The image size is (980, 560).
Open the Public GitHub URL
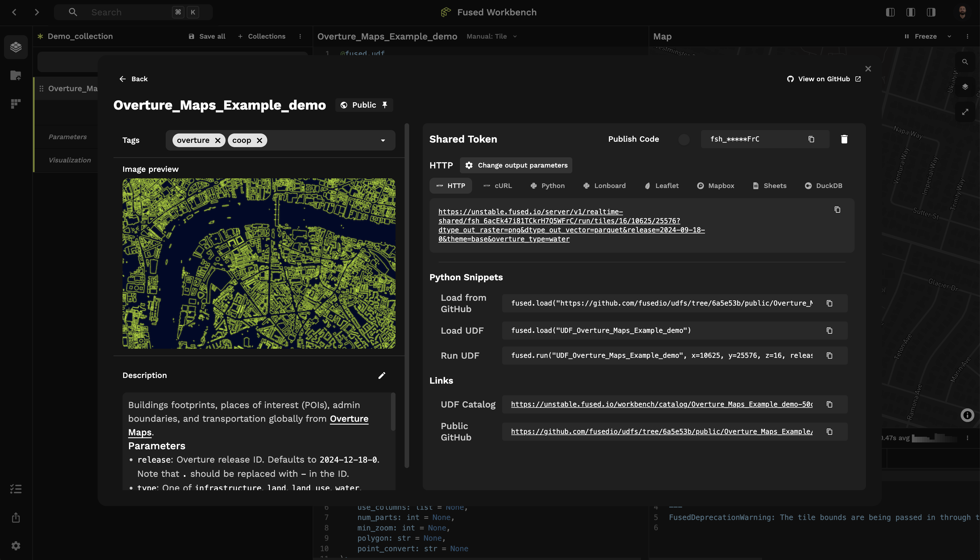(x=662, y=432)
